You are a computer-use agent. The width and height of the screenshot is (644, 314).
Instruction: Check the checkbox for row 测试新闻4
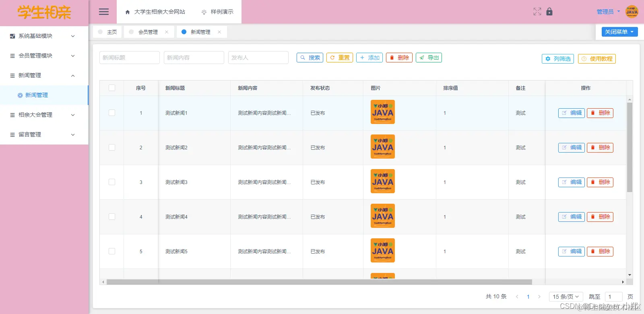112,217
